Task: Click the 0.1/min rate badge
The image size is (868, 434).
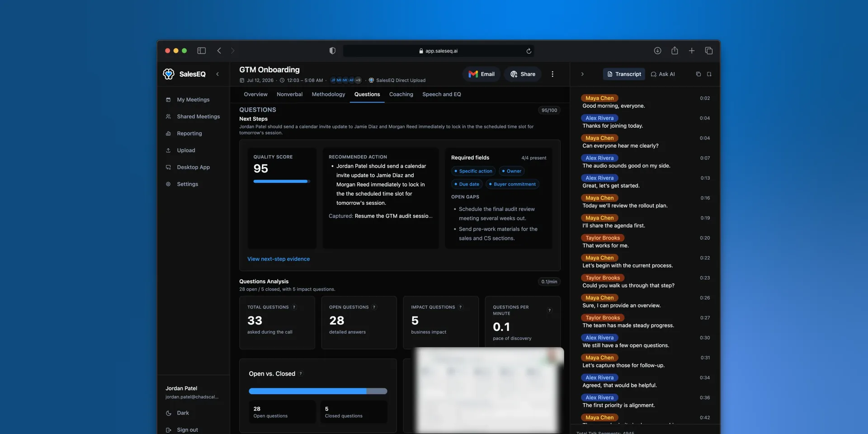Action: pos(549,282)
